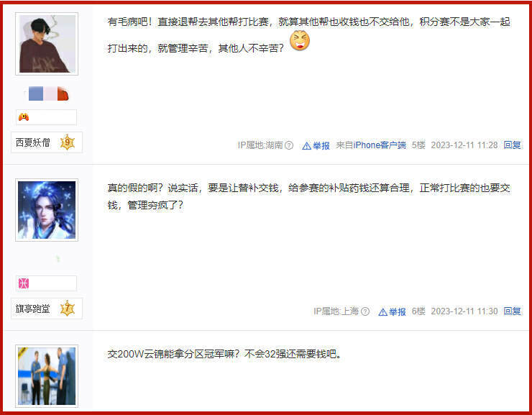Report the 6楼 post using 举报

tap(393, 312)
